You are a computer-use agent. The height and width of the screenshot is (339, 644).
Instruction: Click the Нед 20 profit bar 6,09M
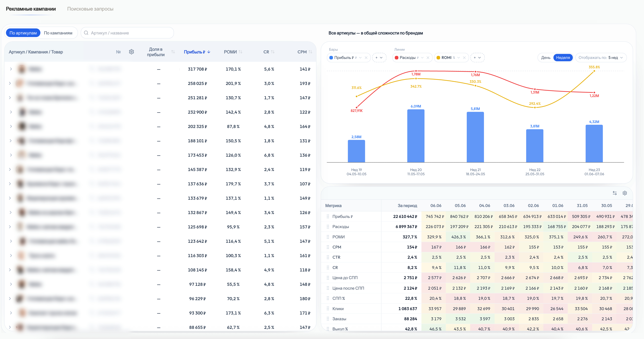click(416, 136)
